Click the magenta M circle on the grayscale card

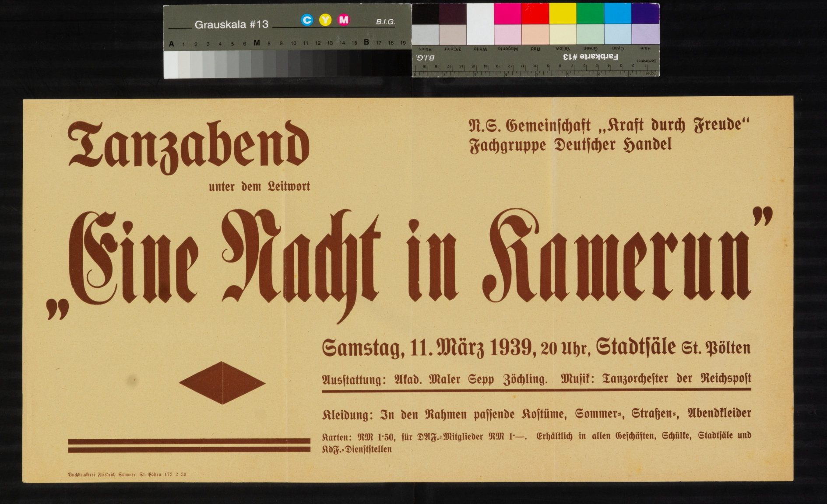point(344,20)
